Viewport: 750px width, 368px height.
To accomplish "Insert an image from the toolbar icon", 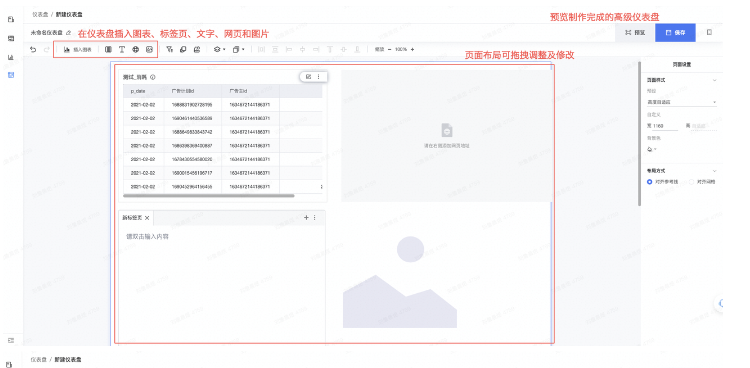I will click(149, 49).
